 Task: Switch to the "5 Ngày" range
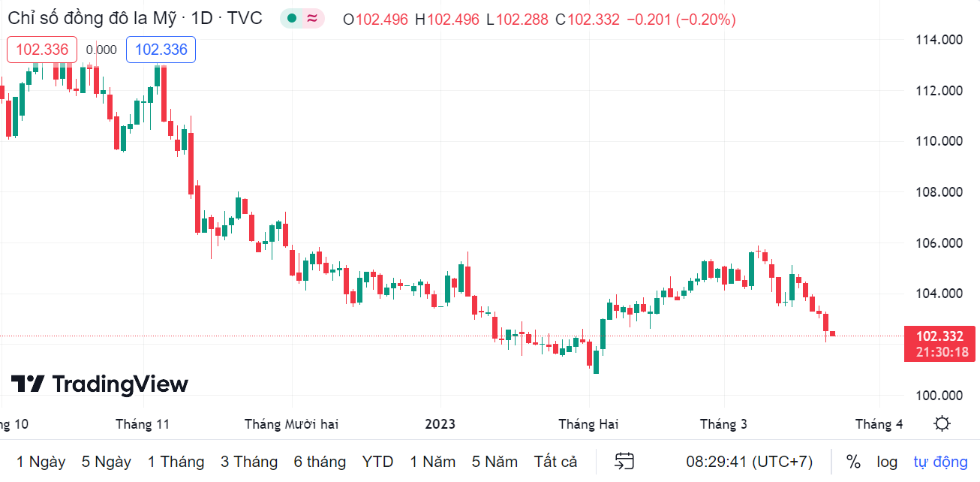pos(106,461)
